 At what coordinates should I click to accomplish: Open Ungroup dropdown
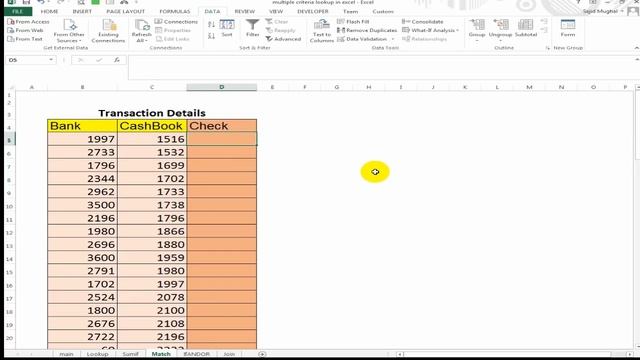tap(500, 40)
